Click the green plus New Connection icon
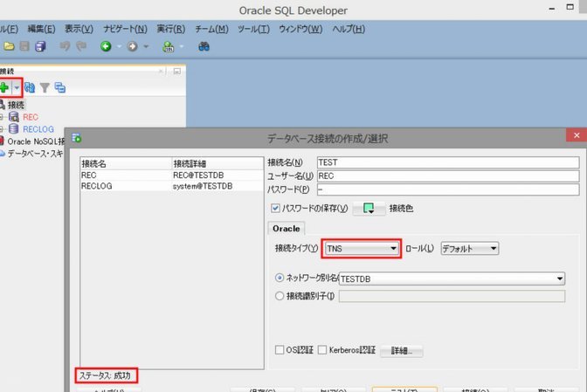This screenshot has width=587, height=392. (x=4, y=87)
